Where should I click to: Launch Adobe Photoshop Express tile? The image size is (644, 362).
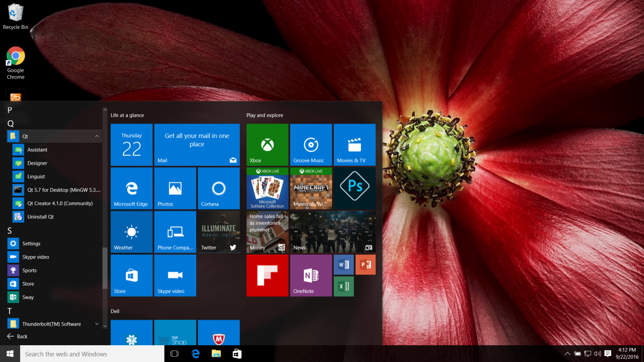(354, 188)
